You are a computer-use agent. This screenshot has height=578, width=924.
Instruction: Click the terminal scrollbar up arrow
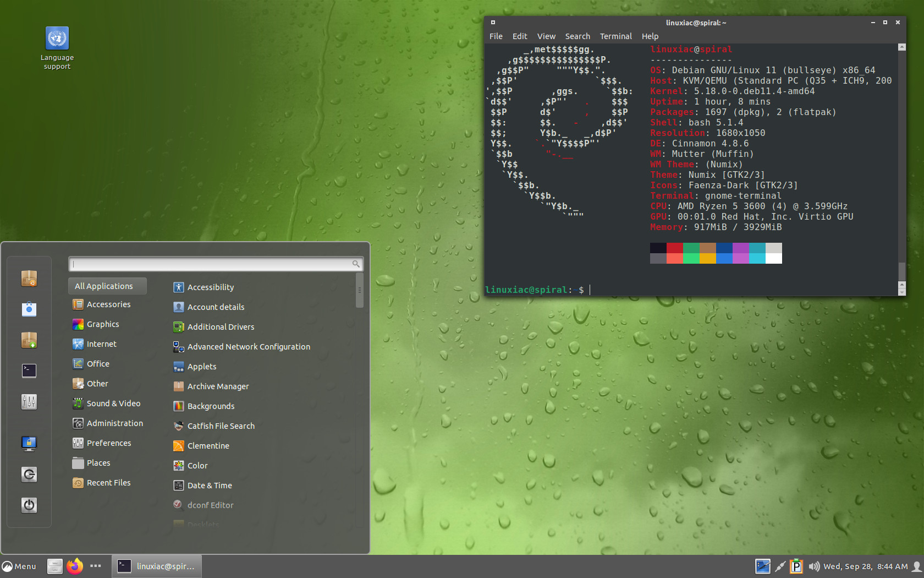coord(902,47)
